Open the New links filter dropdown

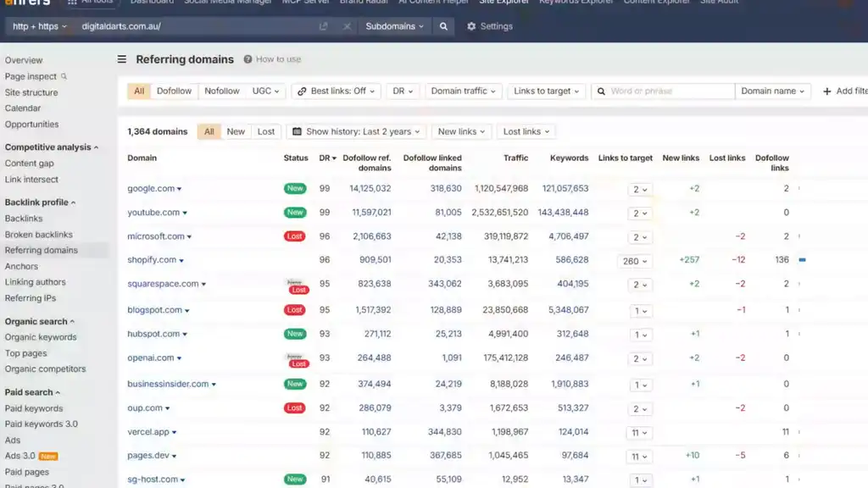tap(461, 131)
